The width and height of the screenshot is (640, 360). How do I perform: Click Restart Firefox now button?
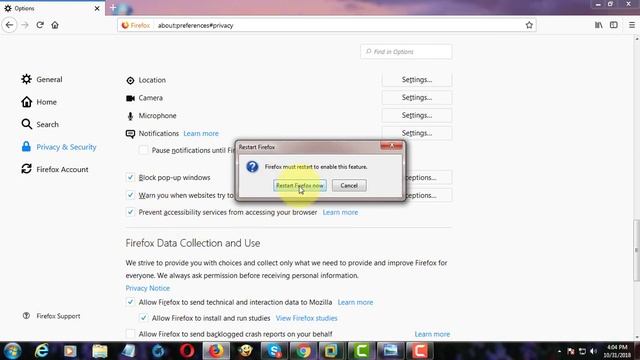click(300, 185)
